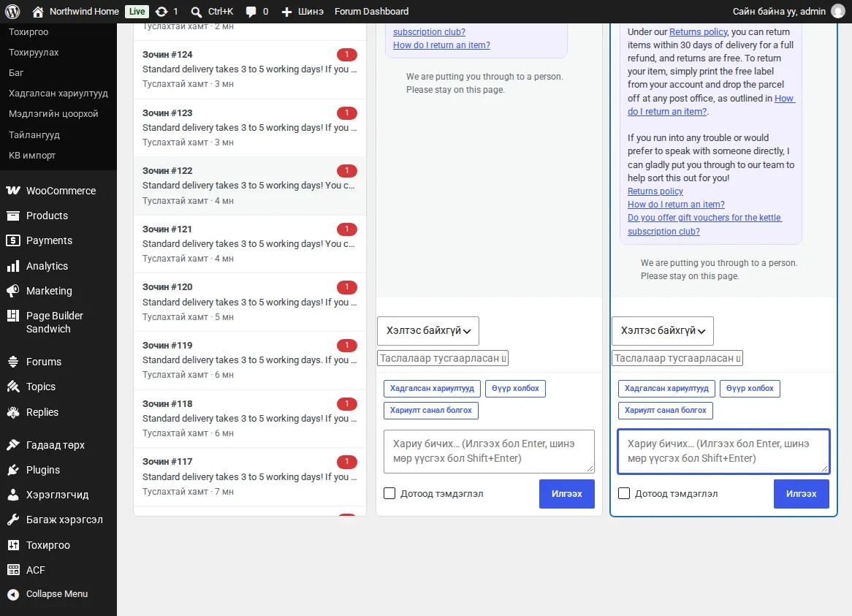Click the ACF icon in the sidebar
The height and width of the screenshot is (616, 852).
coord(13,570)
